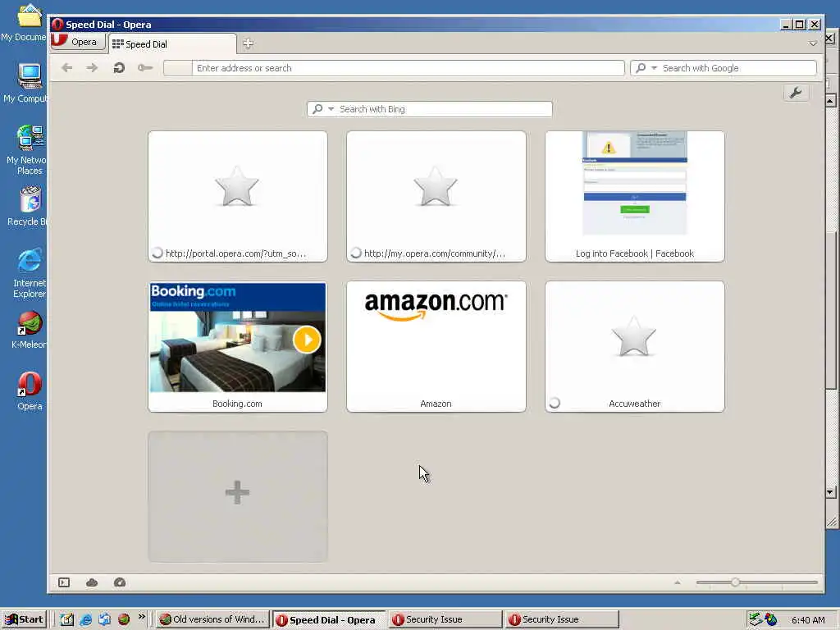Launch K-Meleon desktop shortcut

coord(29,330)
